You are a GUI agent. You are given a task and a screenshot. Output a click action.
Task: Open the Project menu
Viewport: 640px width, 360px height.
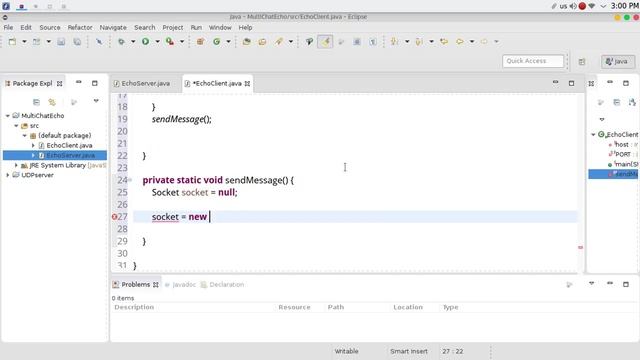[x=173, y=27]
